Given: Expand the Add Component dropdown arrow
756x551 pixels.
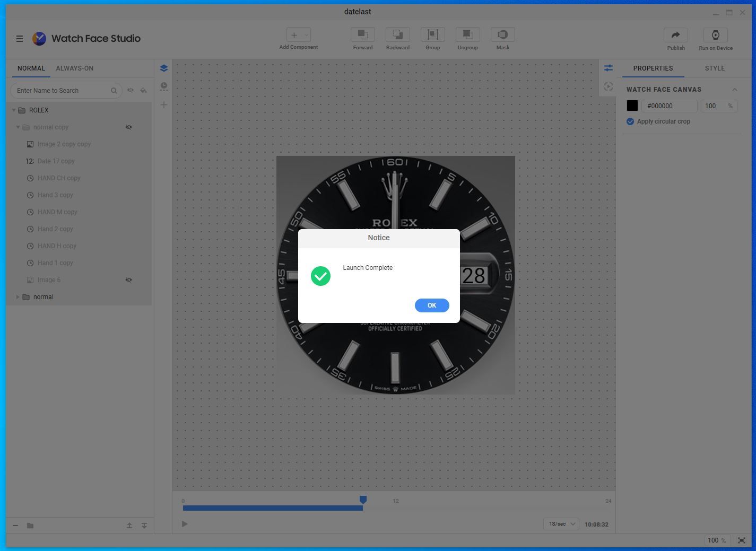Looking at the screenshot, I should pos(306,35).
